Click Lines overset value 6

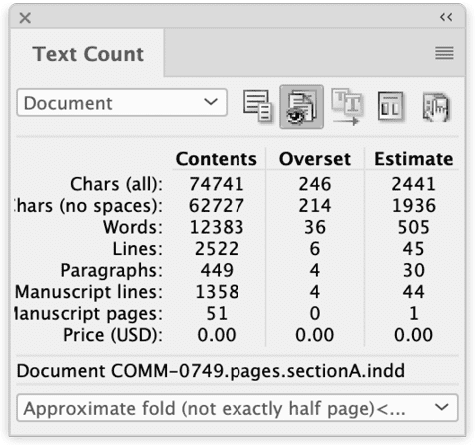315,249
